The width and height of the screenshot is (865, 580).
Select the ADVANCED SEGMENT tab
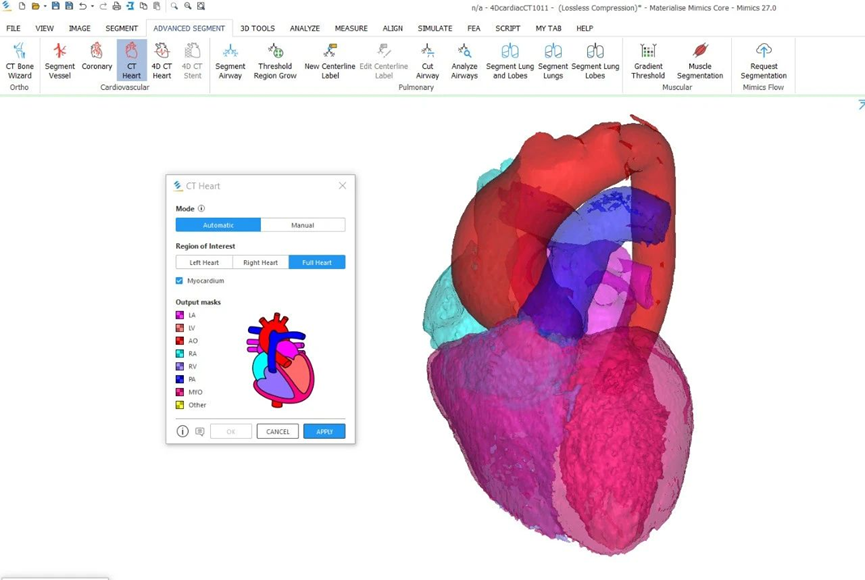click(x=189, y=28)
